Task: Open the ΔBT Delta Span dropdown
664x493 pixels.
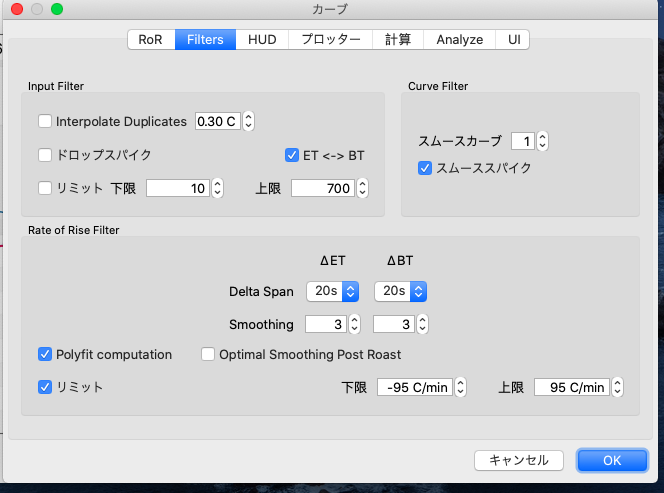Action: [401, 291]
